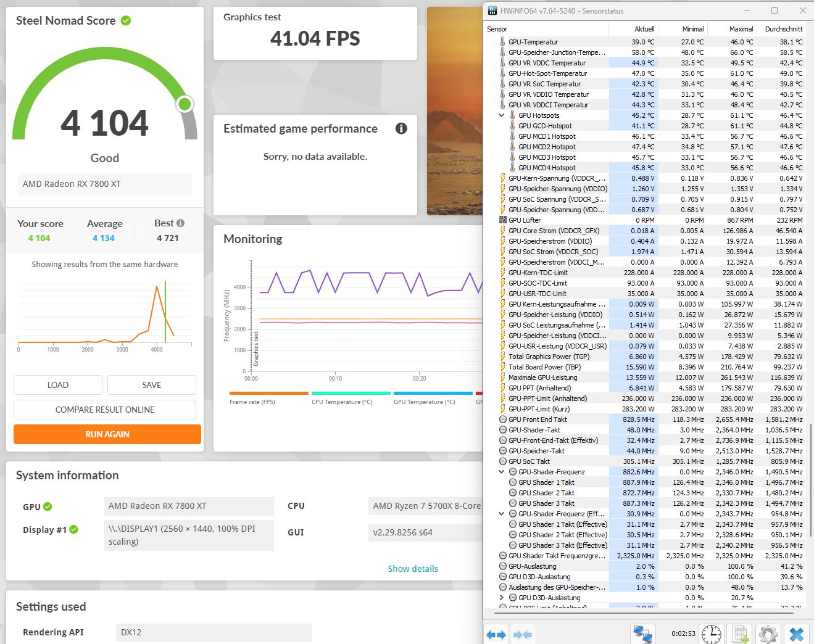Click the info icon next to Best score
Image resolution: width=814 pixels, height=644 pixels.
(180, 223)
